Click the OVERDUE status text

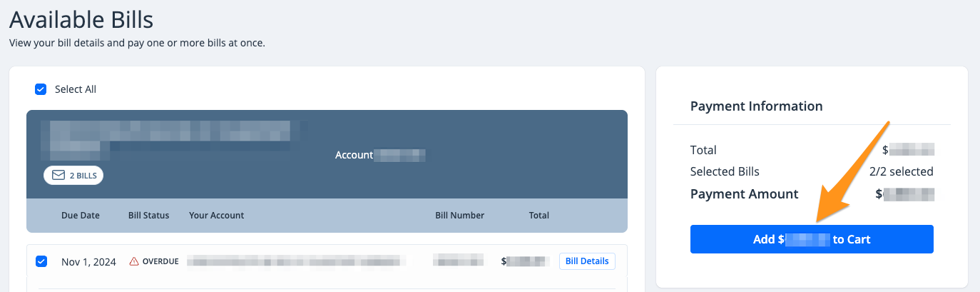point(160,261)
